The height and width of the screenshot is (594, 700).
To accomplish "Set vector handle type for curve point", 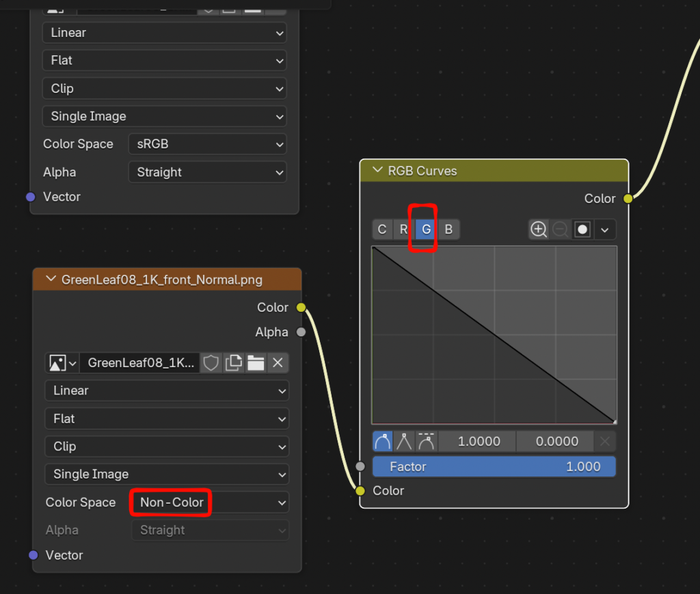I will 405,442.
